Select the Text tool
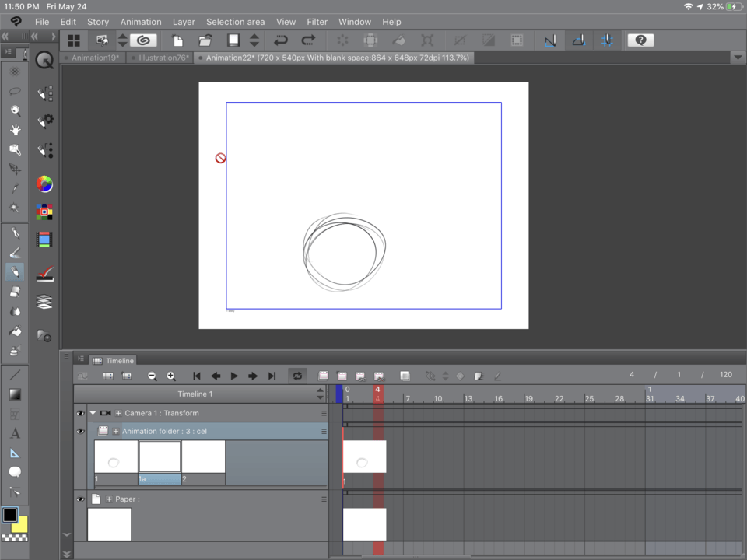The image size is (747, 560). (x=15, y=433)
